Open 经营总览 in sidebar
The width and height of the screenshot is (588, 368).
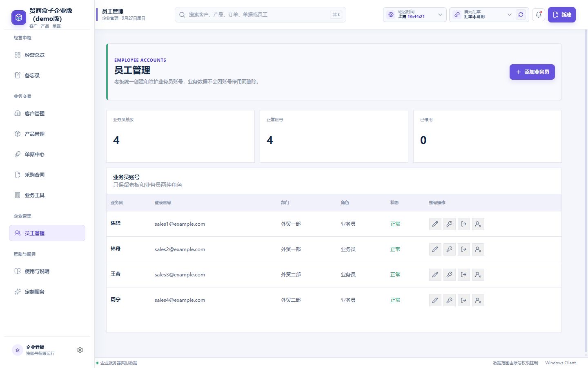click(47, 55)
